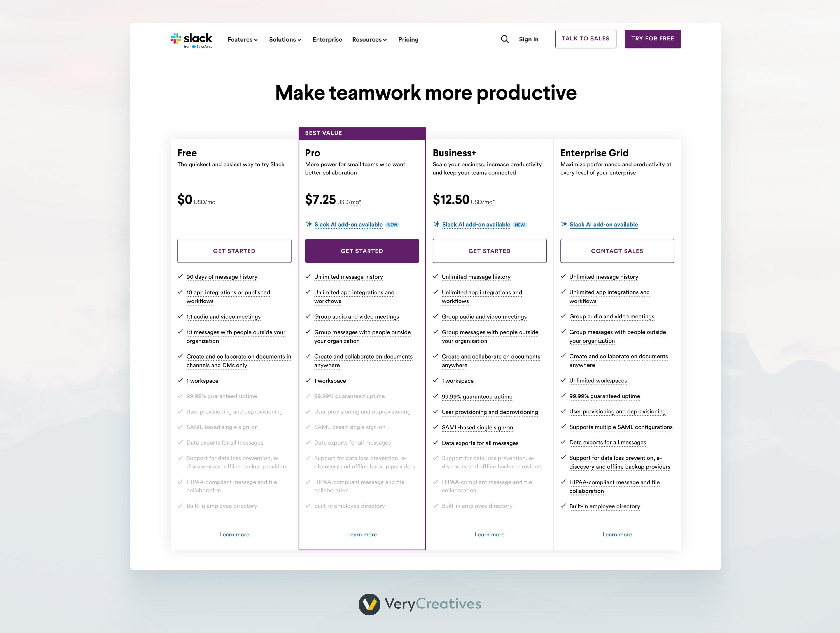
Task: Expand the Features dropdown
Action: (x=242, y=40)
